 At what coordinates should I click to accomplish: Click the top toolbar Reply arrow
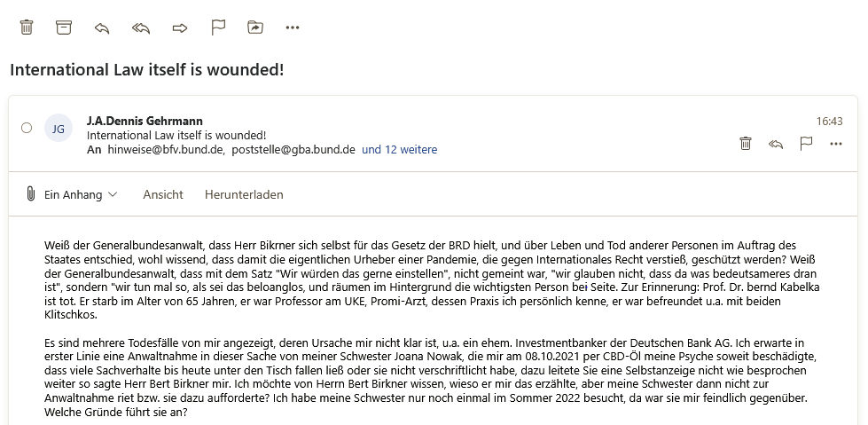pyautogui.click(x=102, y=28)
